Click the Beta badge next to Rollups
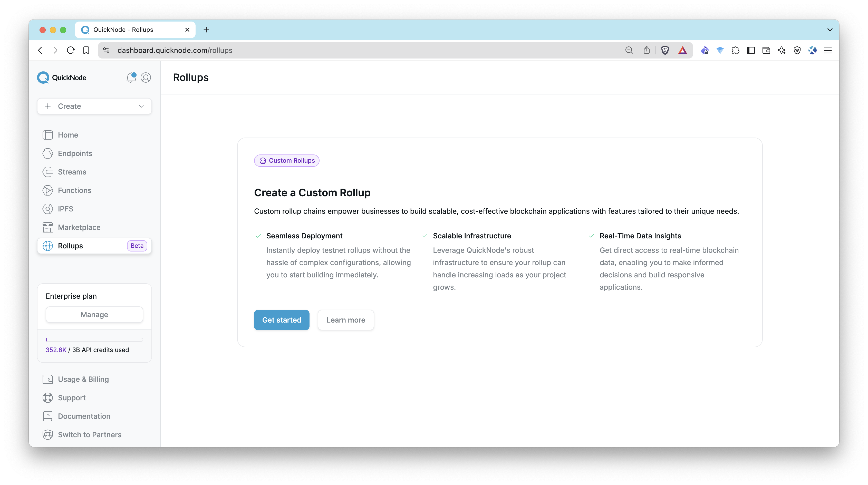 pyautogui.click(x=137, y=246)
